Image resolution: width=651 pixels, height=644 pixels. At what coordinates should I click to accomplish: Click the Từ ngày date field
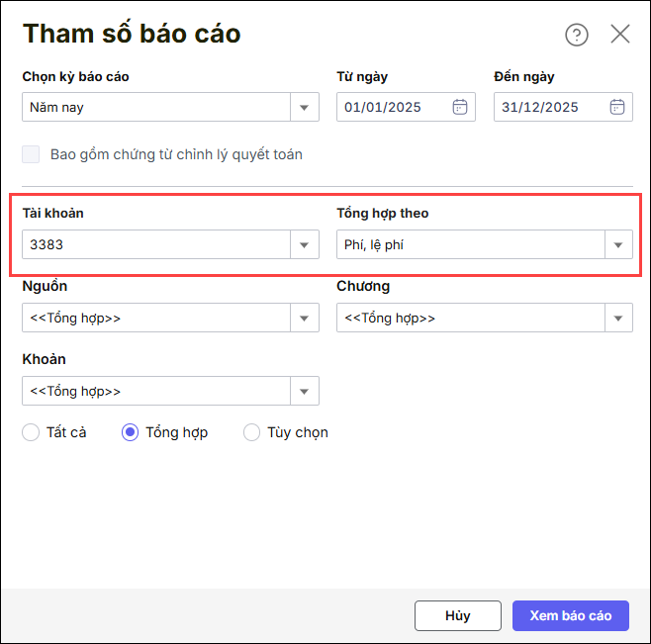(393, 107)
